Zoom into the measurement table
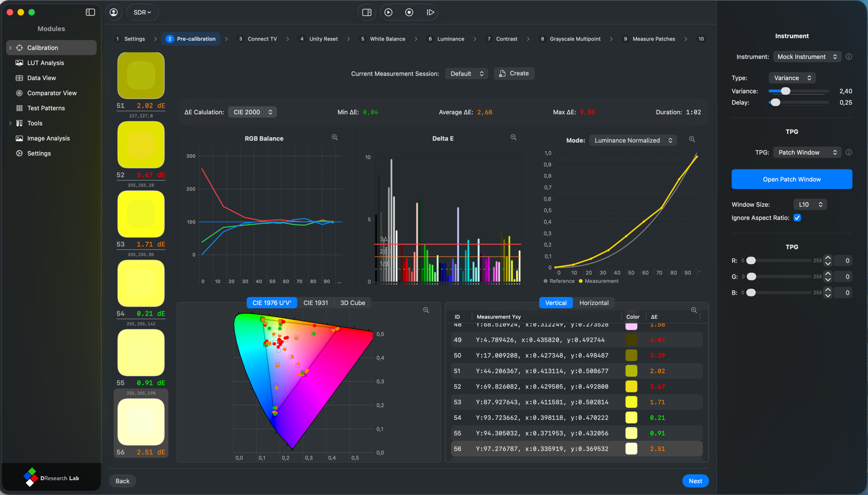The width and height of the screenshot is (868, 495). point(694,310)
